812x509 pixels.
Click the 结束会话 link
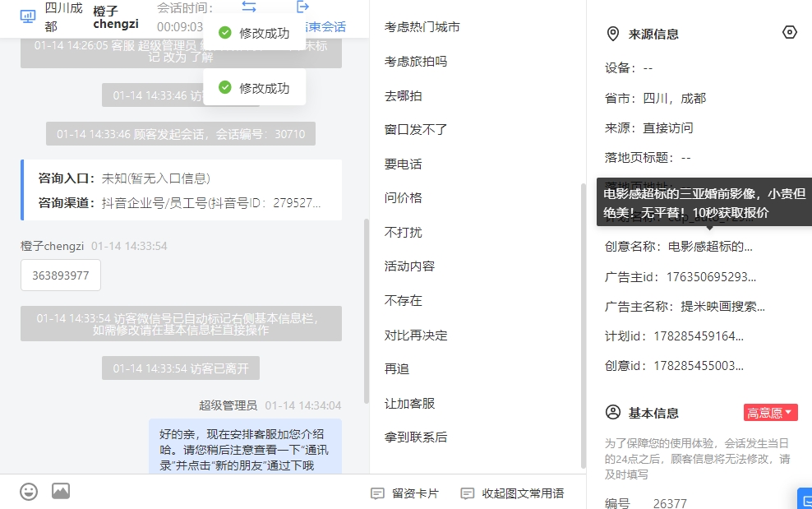click(326, 27)
